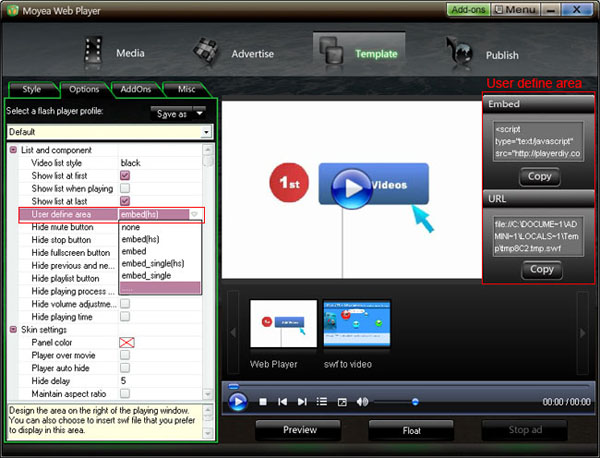The width and height of the screenshot is (600, 458).
Task: Select the Template section icon
Action: click(330, 50)
